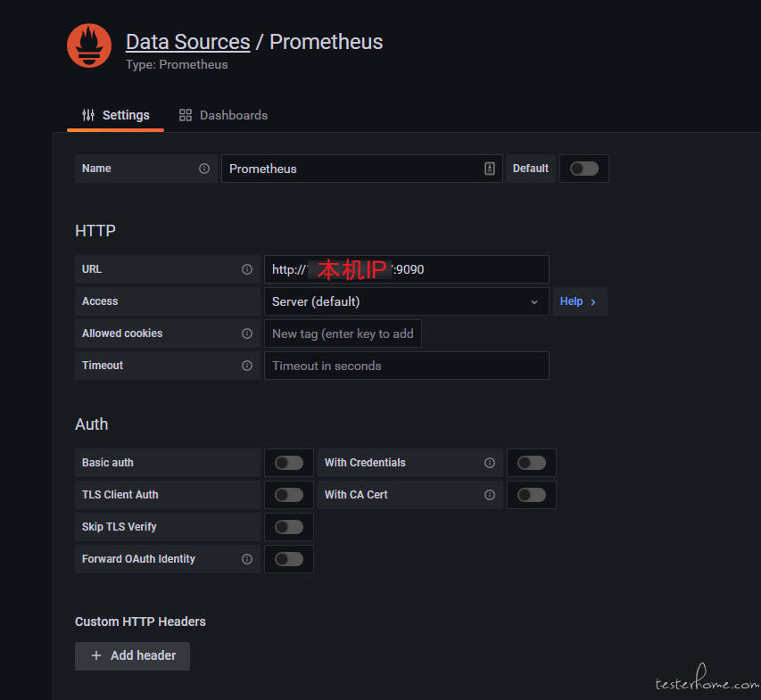Viewport: 761px width, 700px height.
Task: Switch to the Dashboards tab
Action: point(223,115)
